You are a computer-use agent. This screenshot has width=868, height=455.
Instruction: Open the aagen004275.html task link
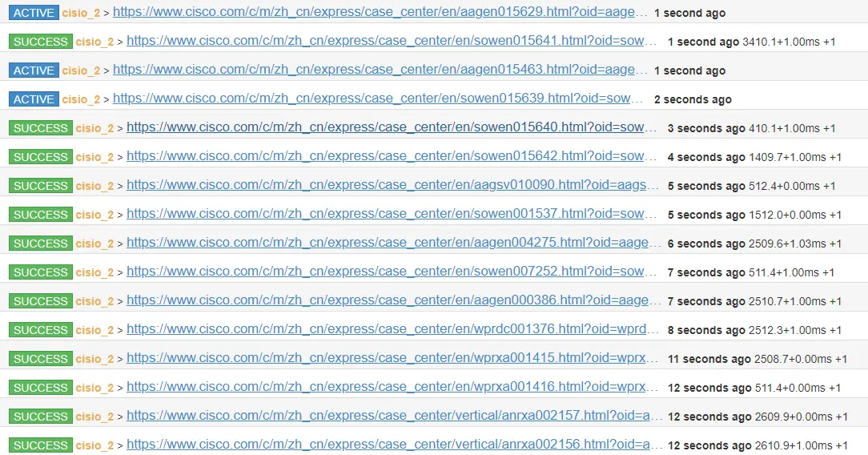pos(394,243)
